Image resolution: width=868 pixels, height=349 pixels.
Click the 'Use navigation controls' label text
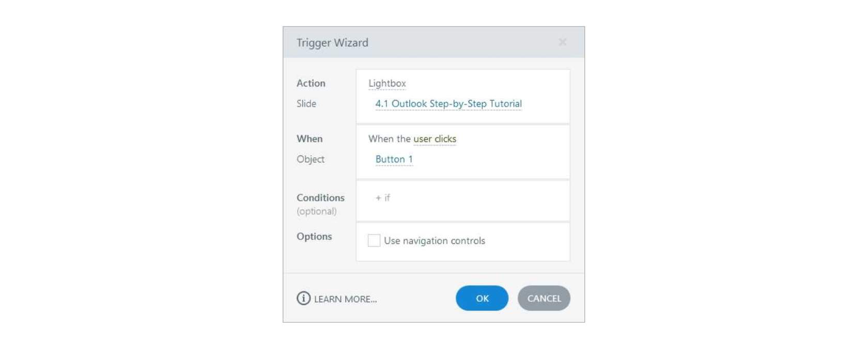(x=434, y=241)
